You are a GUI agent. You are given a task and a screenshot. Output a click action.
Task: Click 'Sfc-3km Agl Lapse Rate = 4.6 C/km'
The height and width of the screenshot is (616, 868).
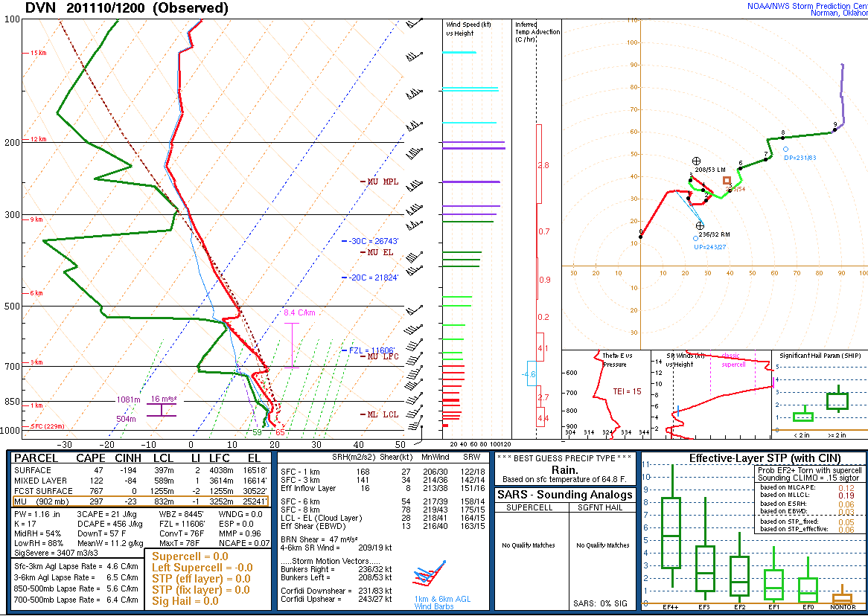[76, 566]
